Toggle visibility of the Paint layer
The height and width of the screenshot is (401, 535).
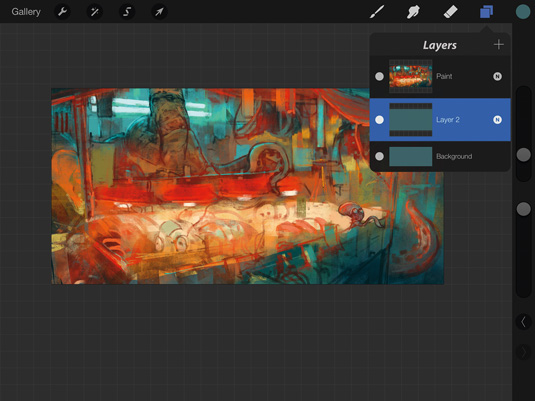[379, 76]
